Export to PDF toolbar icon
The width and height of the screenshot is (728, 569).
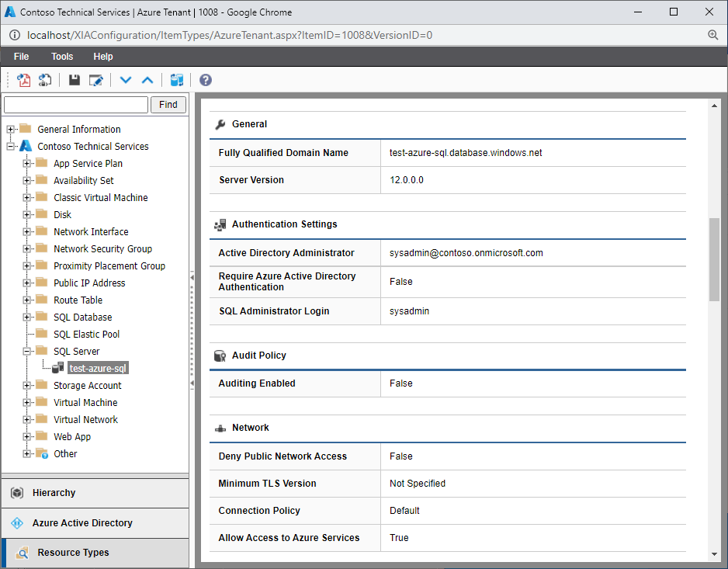click(24, 81)
